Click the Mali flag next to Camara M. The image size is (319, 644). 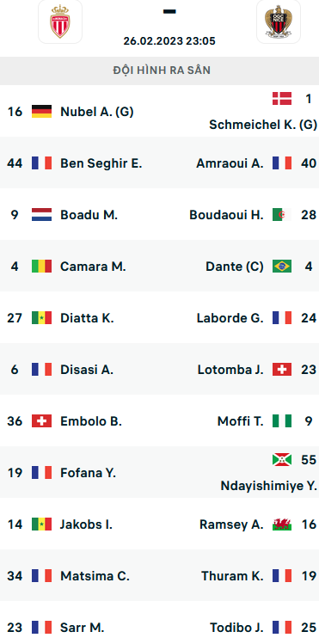click(41, 267)
